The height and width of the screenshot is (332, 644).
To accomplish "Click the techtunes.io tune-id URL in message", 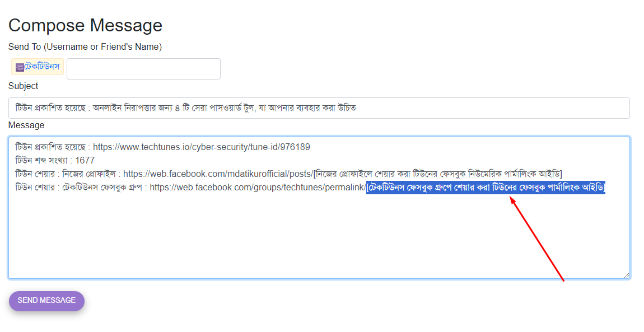I will pos(201,147).
